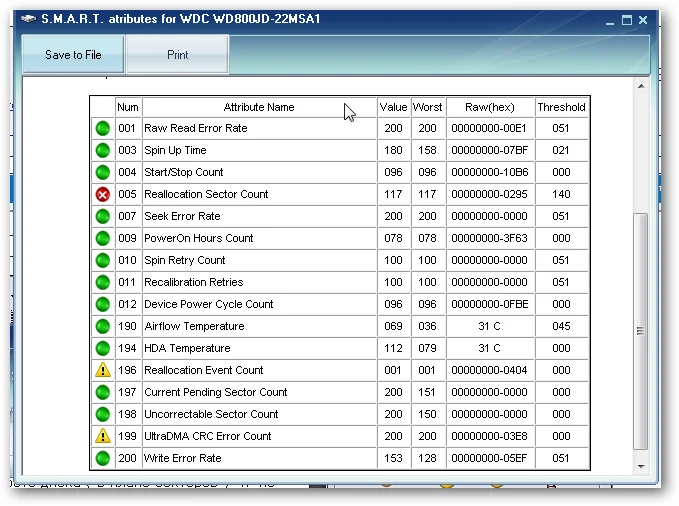The image size is (679, 506).
Task: Click green status icon for HDA Temperature
Action: 103,348
